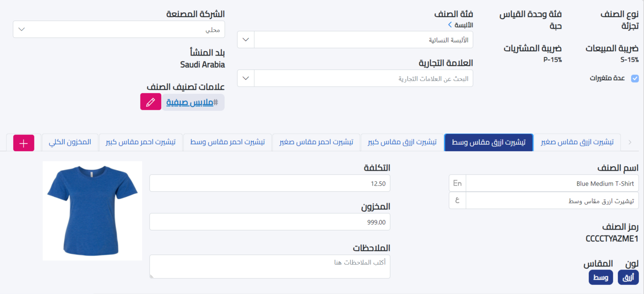
Task: Select the تيشيرت احمر مقاس وسط tab
Action: coord(227,142)
